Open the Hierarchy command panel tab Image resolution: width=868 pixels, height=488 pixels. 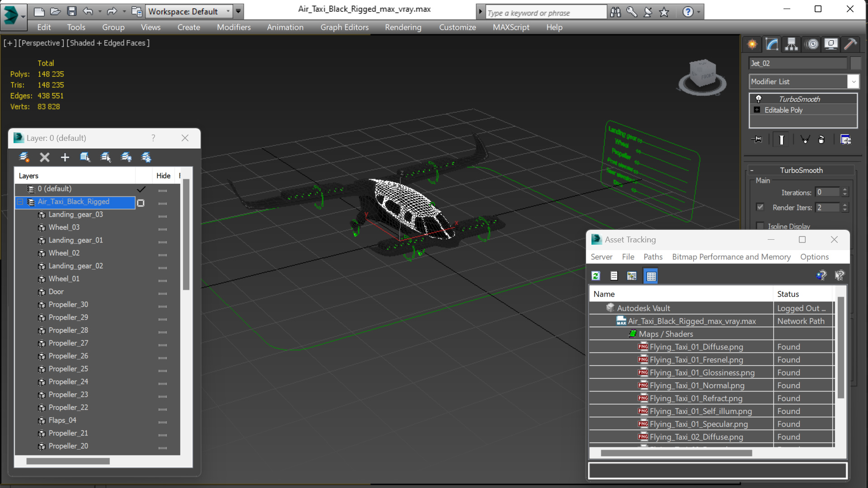point(791,44)
